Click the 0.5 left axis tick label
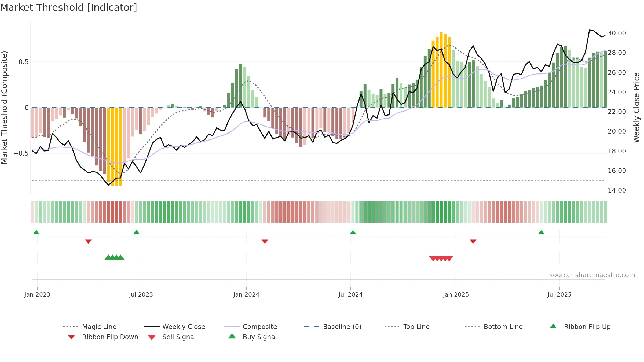This screenshot has height=362, width=644. coord(24,62)
